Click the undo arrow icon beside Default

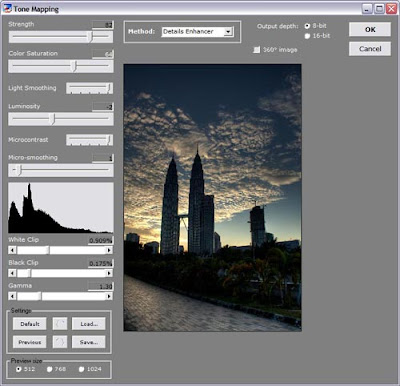[x=60, y=323]
